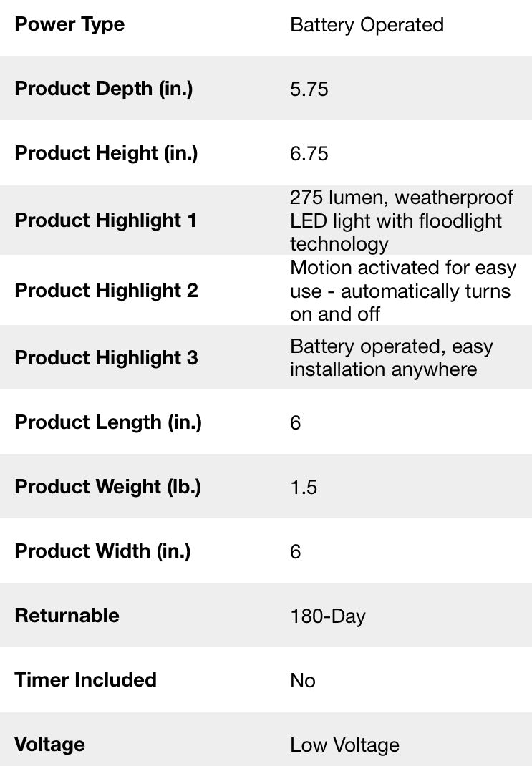
Task: Select the Returnable row label
Action: (x=67, y=615)
